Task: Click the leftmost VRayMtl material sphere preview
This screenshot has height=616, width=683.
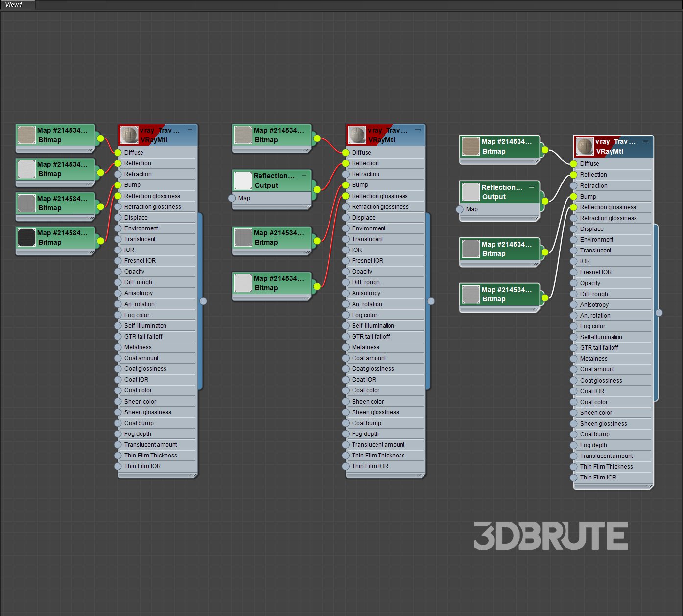Action: 129,135
